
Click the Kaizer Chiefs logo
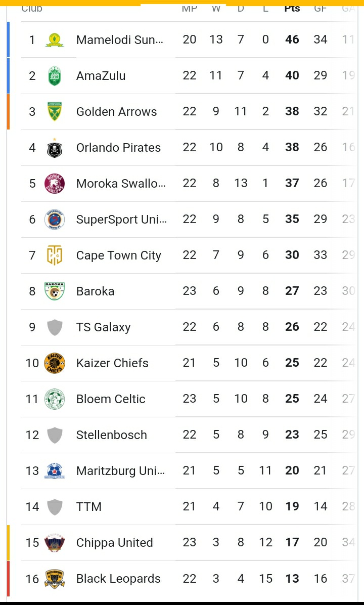[x=55, y=363]
